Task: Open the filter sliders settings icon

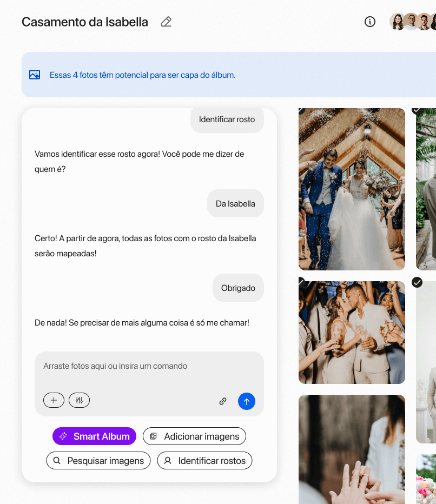Action: coord(80,400)
